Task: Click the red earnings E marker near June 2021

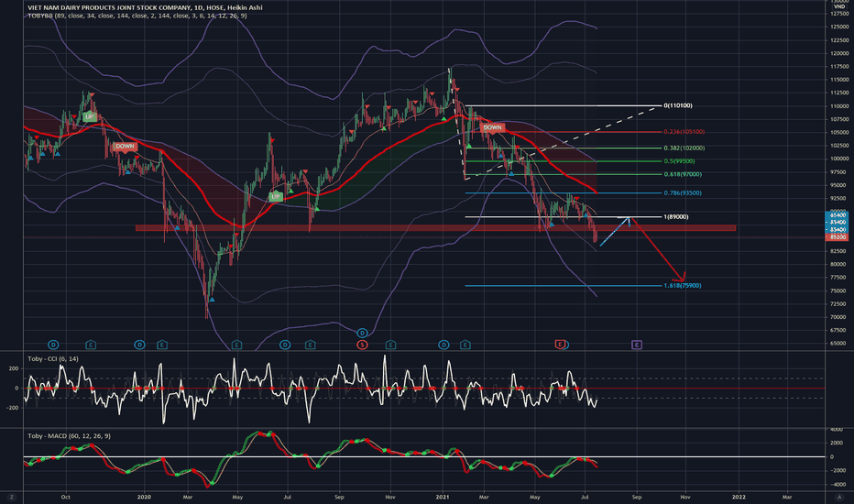Action: 560,344
